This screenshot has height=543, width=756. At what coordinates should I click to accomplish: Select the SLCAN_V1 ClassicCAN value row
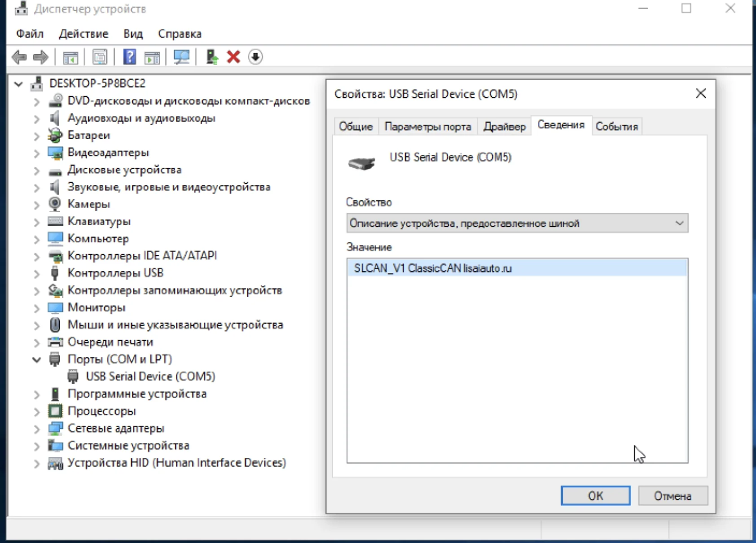pyautogui.click(x=432, y=268)
